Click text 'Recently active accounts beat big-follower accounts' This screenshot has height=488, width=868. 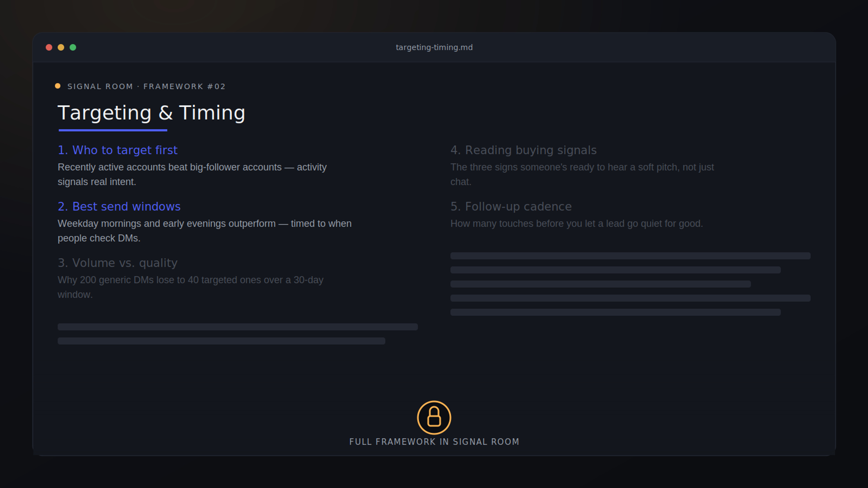(x=170, y=167)
